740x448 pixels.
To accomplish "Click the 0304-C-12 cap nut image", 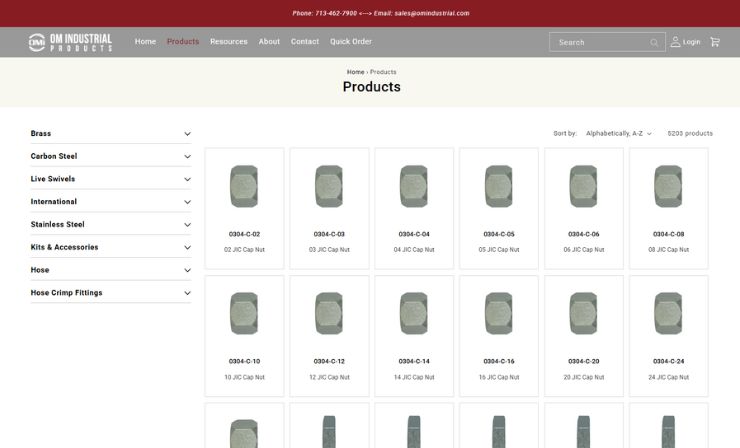I will coord(329,313).
